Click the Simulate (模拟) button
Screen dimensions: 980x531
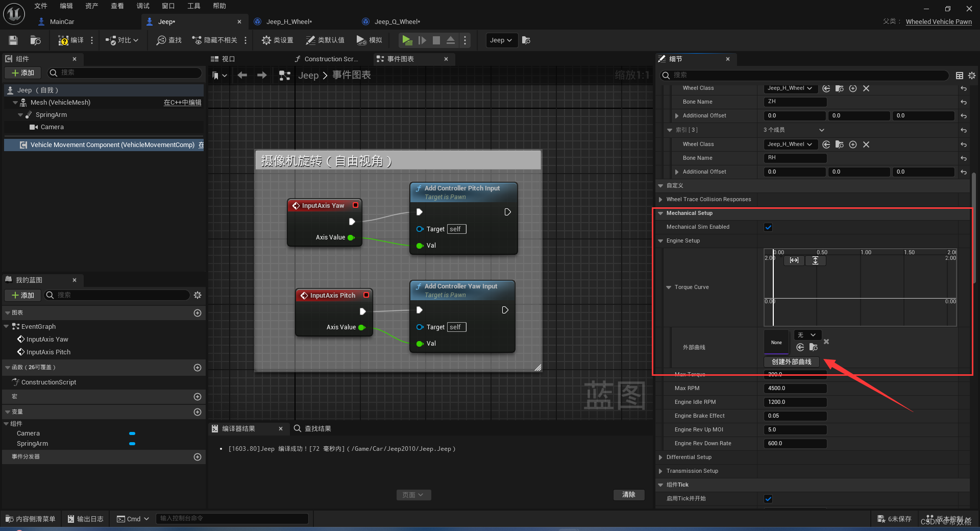point(369,40)
